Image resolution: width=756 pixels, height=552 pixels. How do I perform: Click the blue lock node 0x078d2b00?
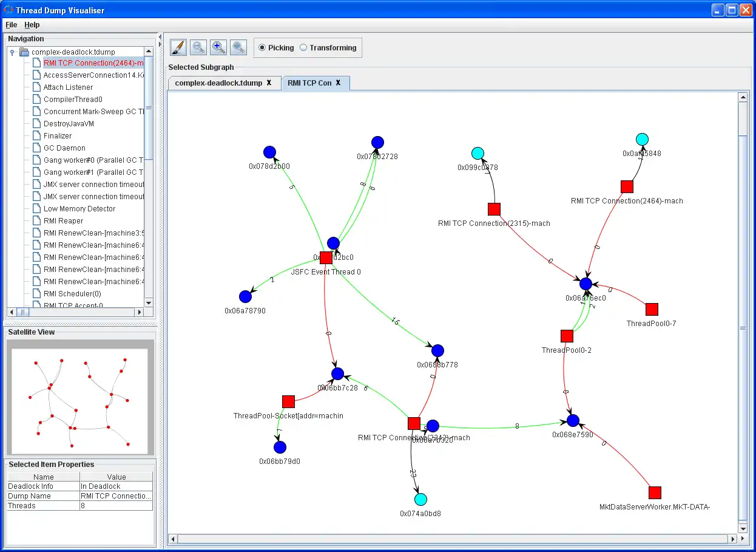click(x=270, y=152)
